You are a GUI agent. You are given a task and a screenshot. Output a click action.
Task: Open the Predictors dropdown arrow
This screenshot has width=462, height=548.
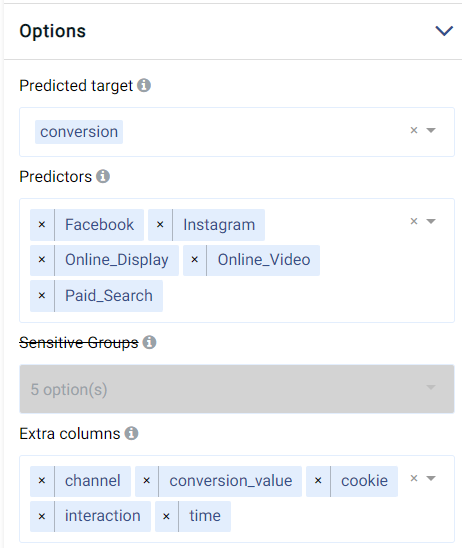[x=431, y=221]
